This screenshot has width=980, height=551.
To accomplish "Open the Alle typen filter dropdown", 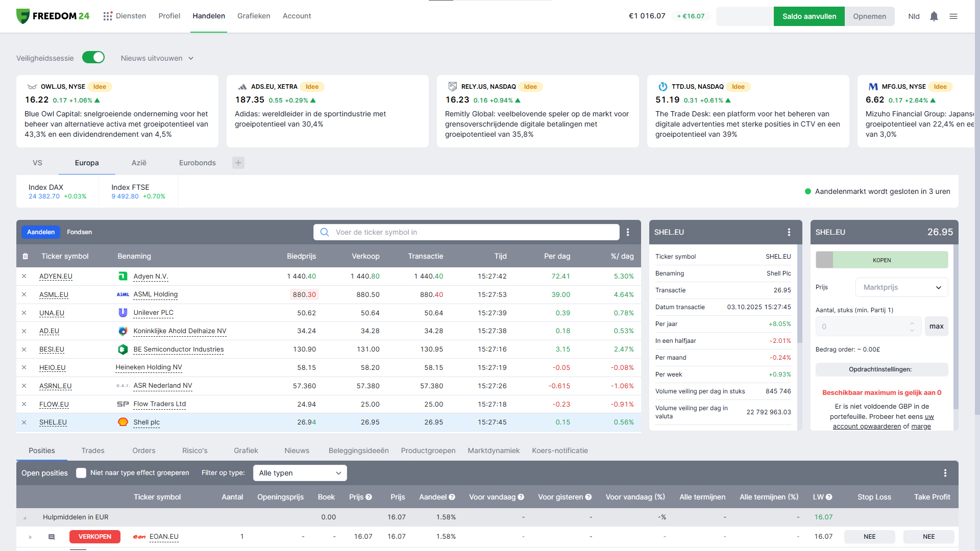I will [300, 473].
